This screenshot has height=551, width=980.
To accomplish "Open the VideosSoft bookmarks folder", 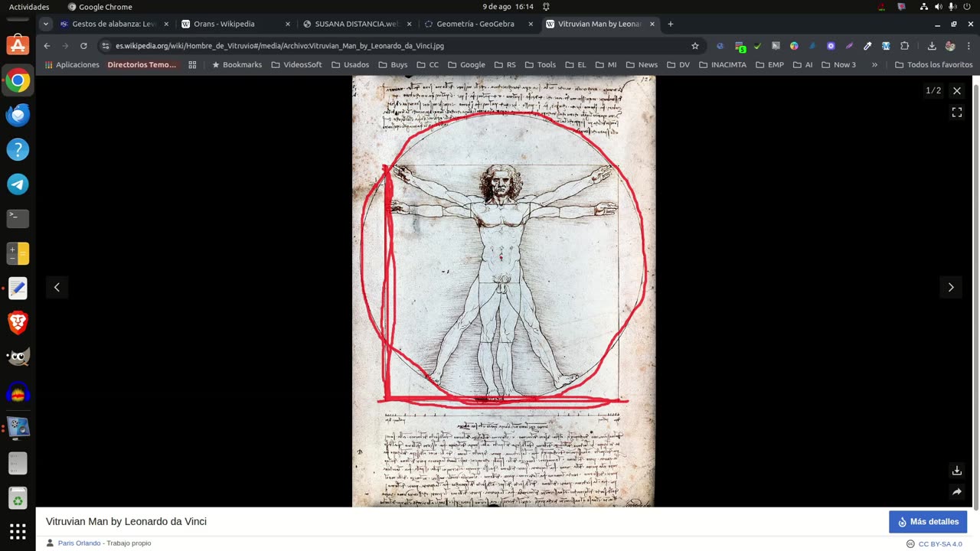I will point(296,65).
